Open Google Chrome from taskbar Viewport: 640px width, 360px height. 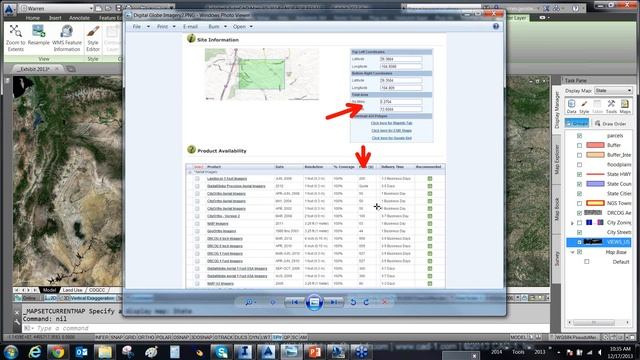tap(58, 352)
